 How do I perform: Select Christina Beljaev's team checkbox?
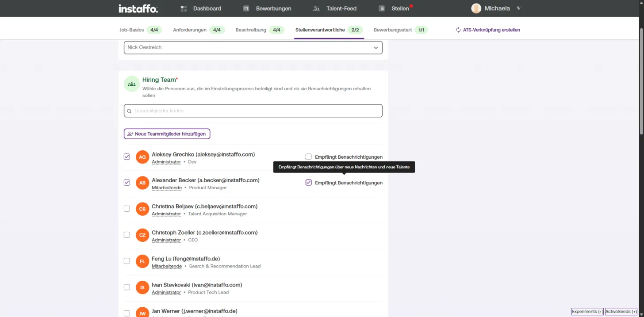[x=127, y=209]
